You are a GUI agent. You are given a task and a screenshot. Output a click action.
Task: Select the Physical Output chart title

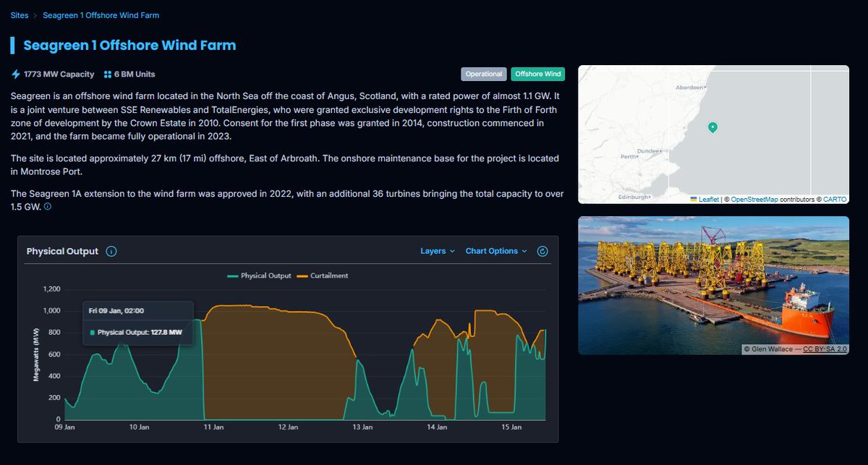click(x=62, y=252)
